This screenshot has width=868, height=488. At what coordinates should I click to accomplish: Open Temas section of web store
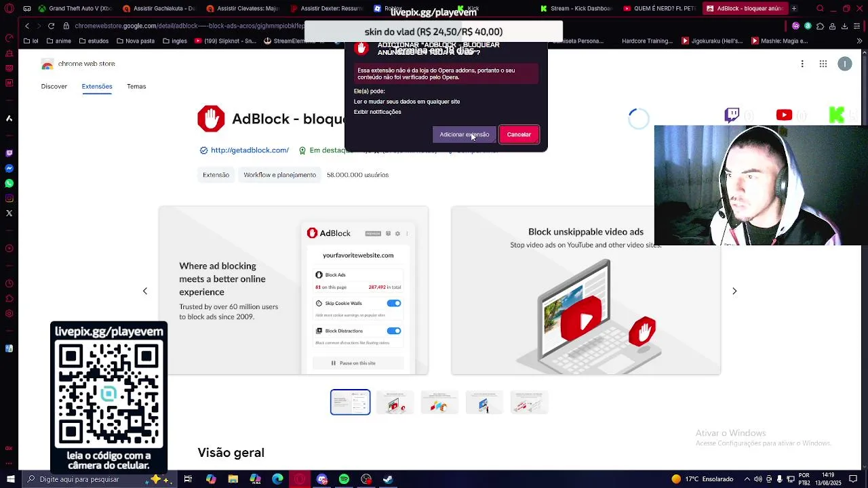(136, 86)
